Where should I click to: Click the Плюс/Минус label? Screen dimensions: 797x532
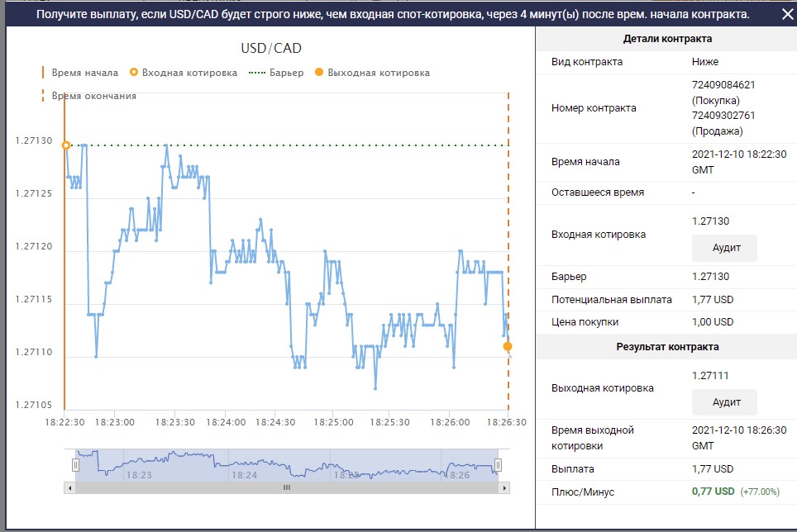point(583,492)
